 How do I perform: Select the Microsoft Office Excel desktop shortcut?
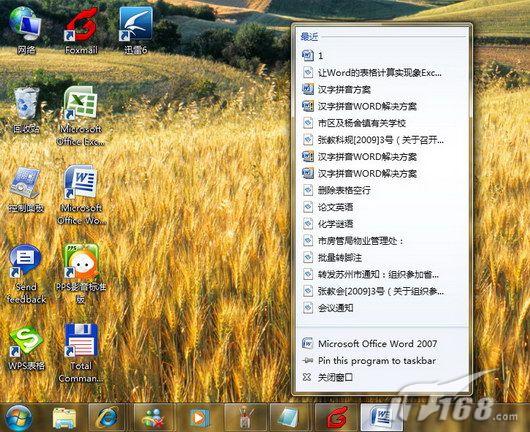(81, 116)
